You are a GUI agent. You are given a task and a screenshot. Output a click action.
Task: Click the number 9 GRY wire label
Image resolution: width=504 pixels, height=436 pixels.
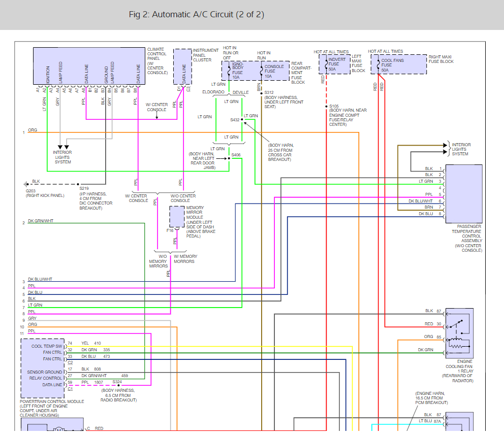(29, 319)
